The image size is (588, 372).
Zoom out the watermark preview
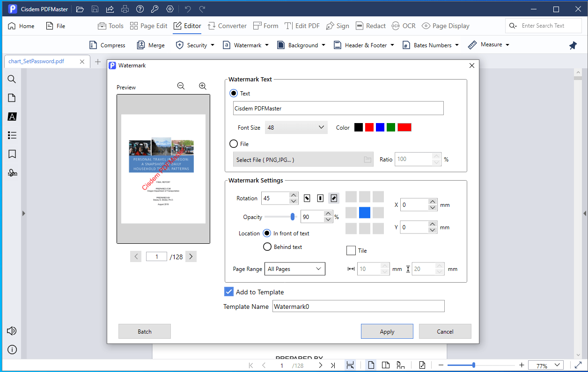click(x=181, y=86)
